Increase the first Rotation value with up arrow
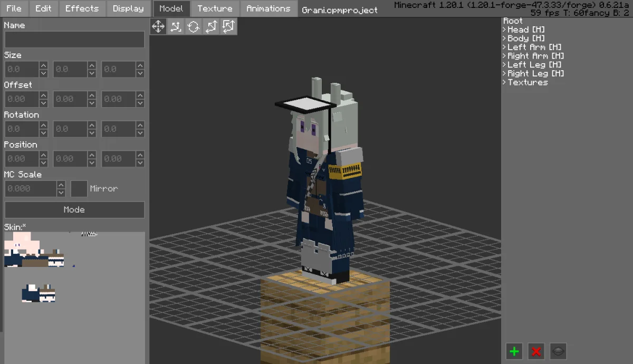The width and height of the screenshot is (633, 364). click(43, 125)
